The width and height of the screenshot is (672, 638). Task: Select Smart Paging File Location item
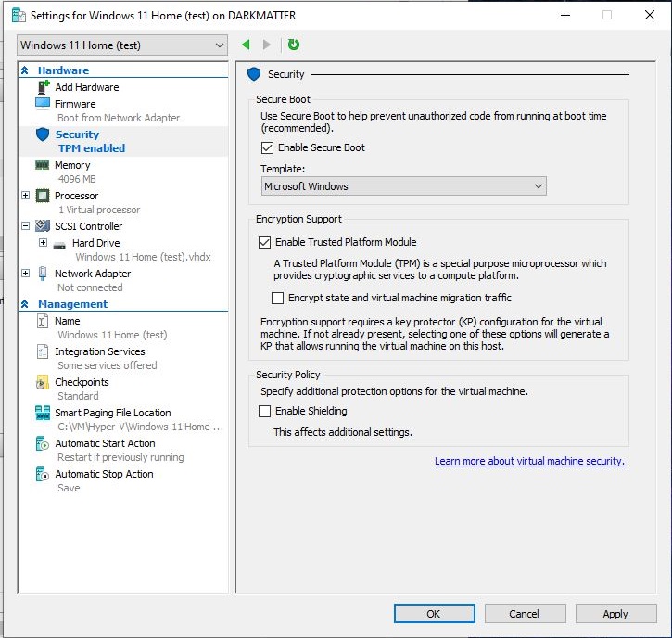tap(112, 413)
